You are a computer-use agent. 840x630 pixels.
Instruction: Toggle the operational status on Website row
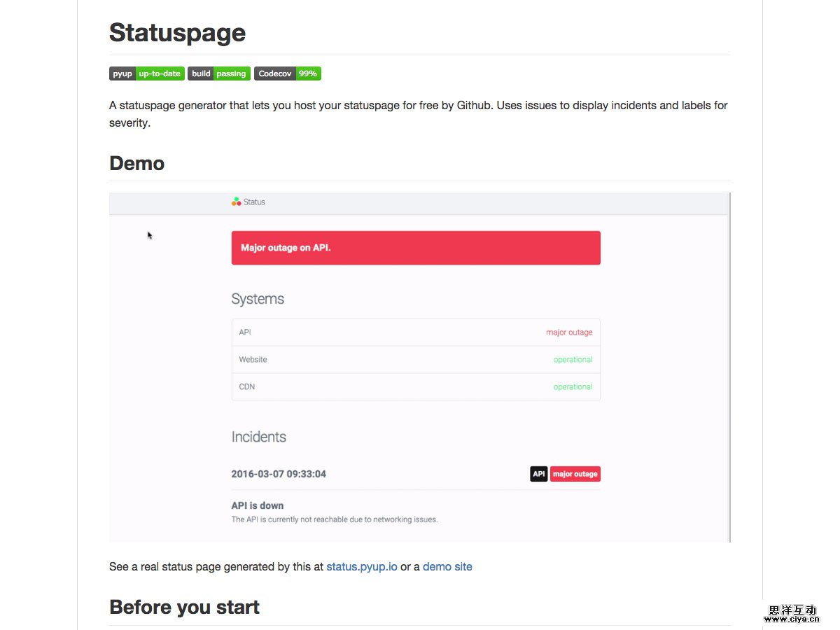(x=573, y=359)
